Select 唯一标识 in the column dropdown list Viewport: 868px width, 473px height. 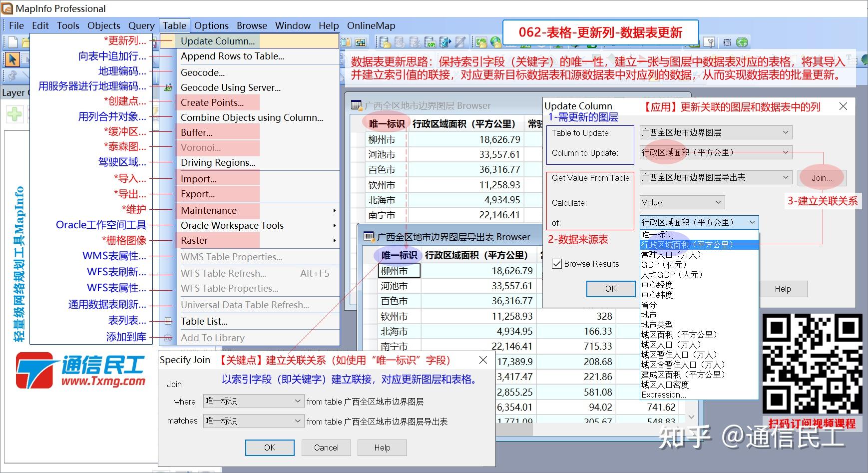(x=699, y=235)
